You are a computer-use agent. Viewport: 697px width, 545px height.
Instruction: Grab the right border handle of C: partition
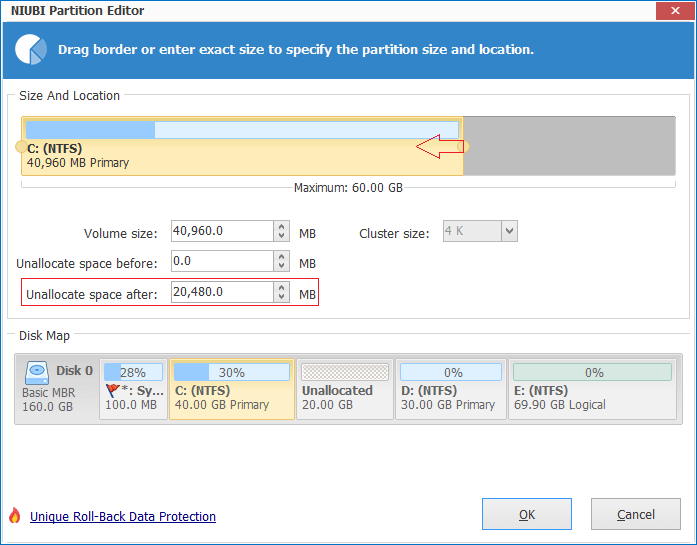click(463, 147)
